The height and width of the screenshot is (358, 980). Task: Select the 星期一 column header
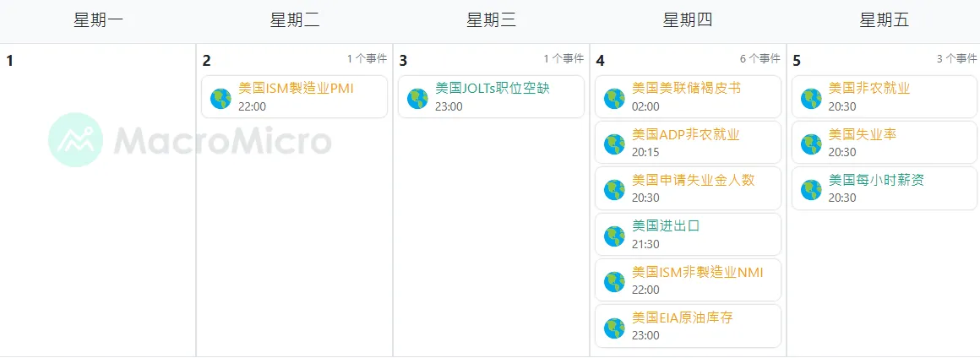point(98,21)
